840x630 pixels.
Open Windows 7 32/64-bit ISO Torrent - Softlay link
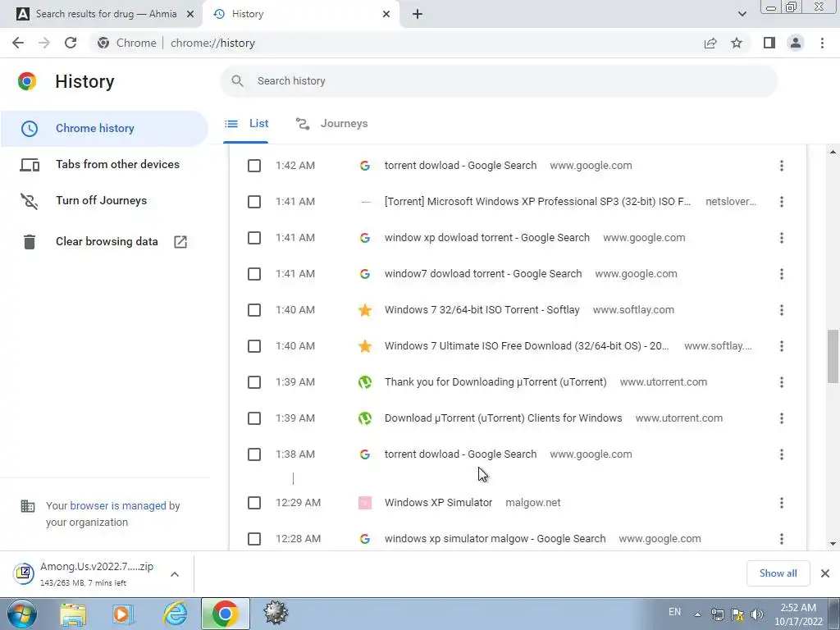[482, 309]
